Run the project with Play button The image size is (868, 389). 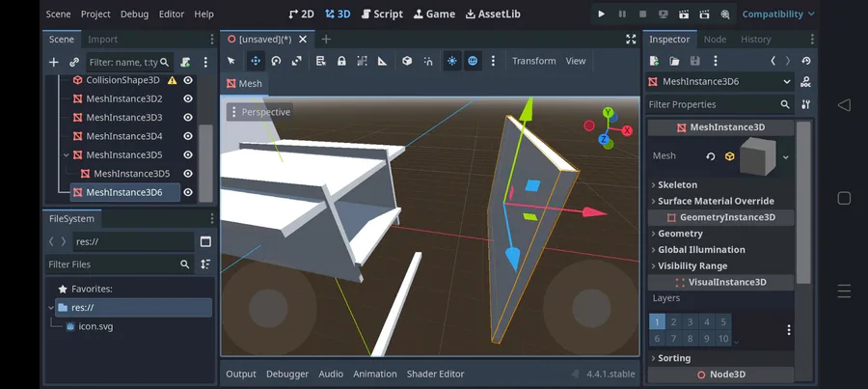[x=601, y=14]
